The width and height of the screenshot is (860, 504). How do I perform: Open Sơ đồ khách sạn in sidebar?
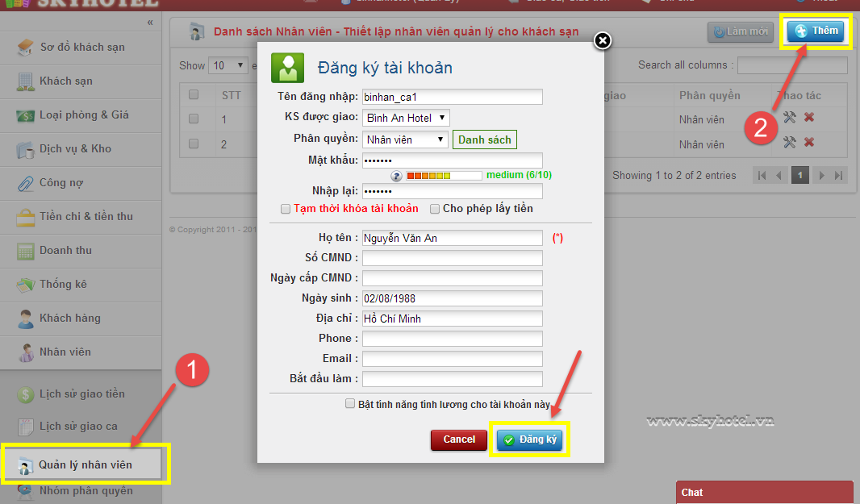pos(81,47)
